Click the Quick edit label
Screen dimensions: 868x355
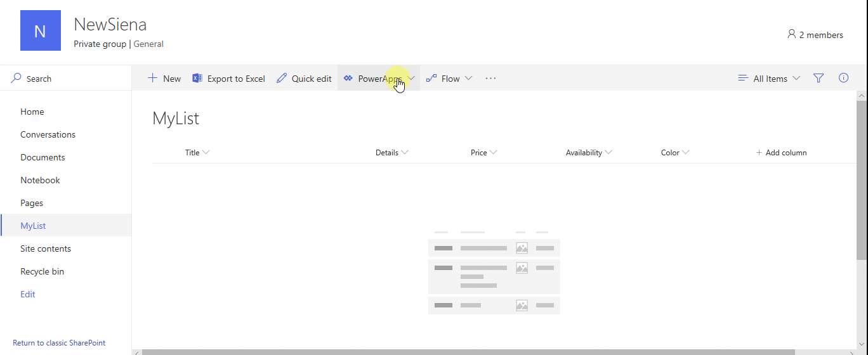point(312,79)
